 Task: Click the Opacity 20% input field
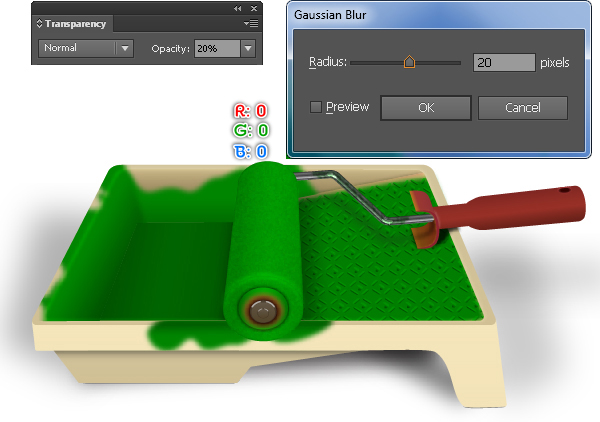point(217,49)
